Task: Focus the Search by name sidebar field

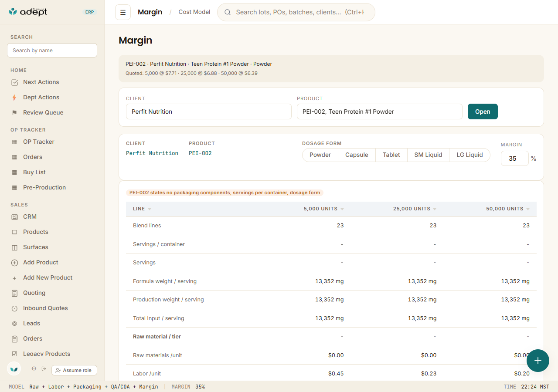Action: (52, 51)
